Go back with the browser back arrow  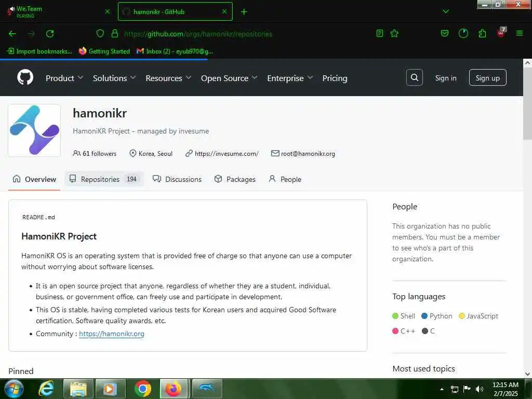point(12,34)
